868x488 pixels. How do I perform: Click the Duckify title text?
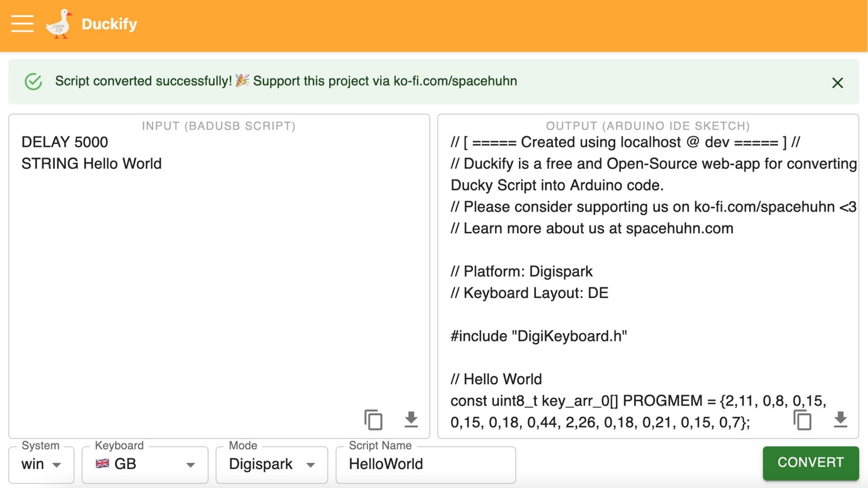[x=109, y=24]
